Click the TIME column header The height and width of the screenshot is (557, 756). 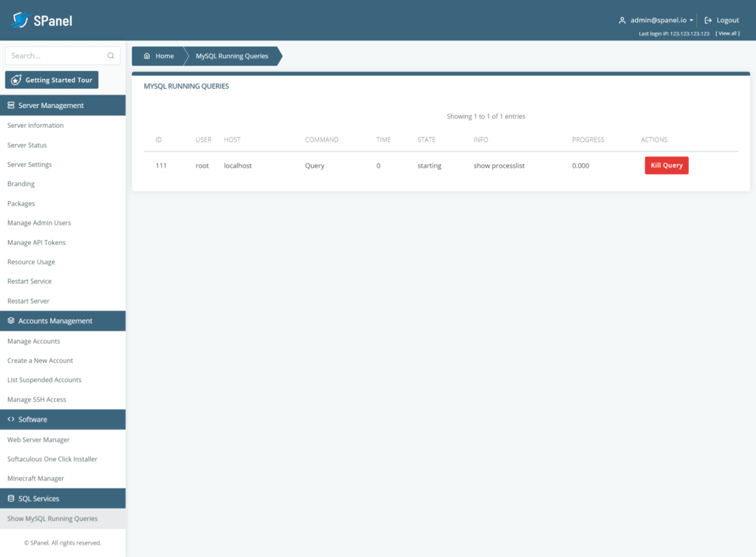point(383,140)
